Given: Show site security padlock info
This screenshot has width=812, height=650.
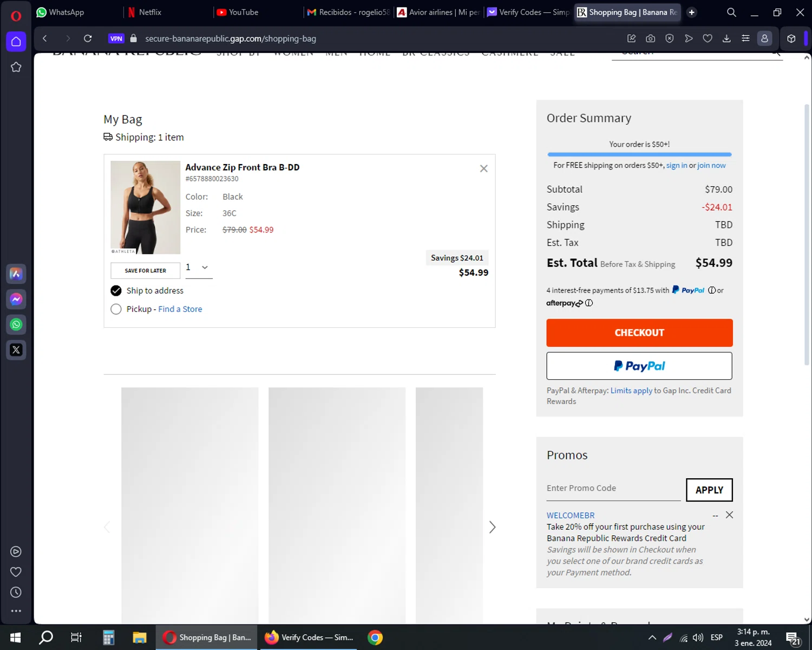Looking at the screenshot, I should (134, 38).
